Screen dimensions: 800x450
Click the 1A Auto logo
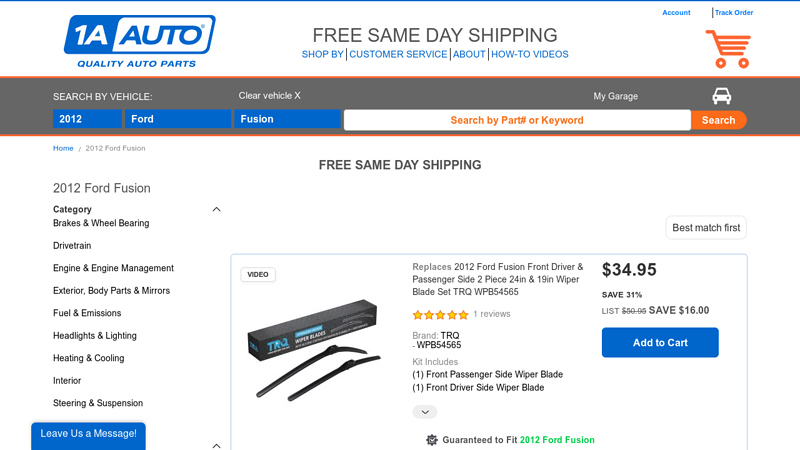139,42
